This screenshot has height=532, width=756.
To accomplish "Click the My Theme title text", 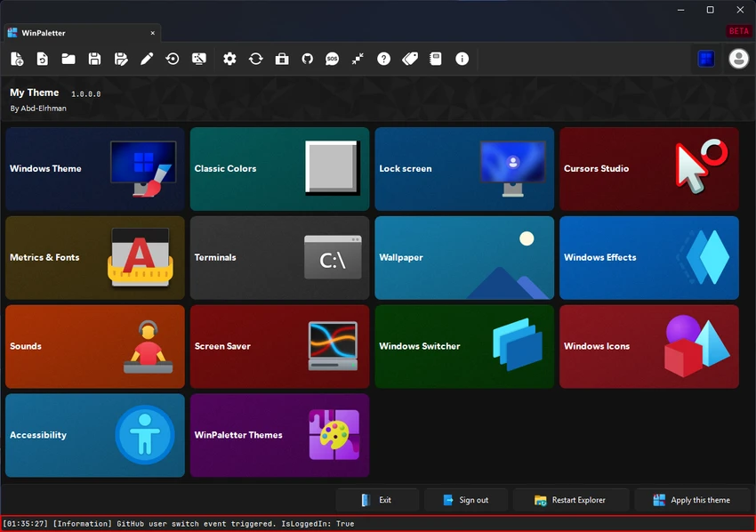I will click(34, 93).
